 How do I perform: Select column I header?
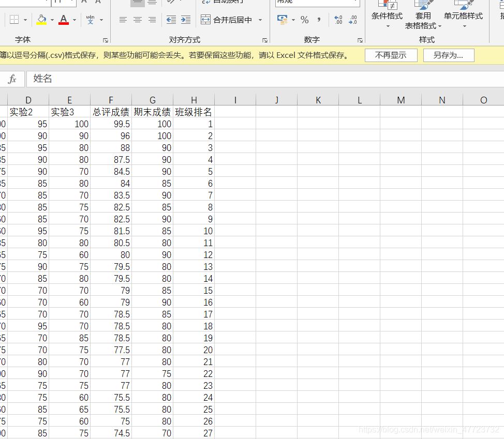click(x=235, y=100)
